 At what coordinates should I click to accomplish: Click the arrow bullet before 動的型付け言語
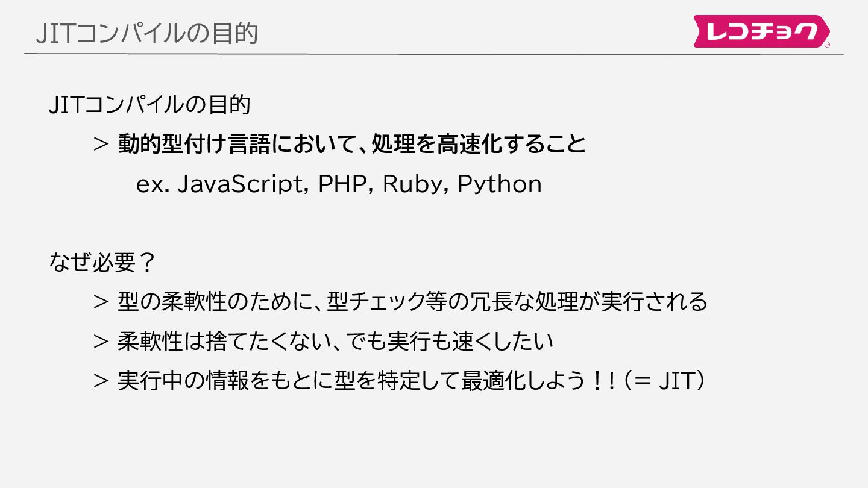click(x=101, y=145)
